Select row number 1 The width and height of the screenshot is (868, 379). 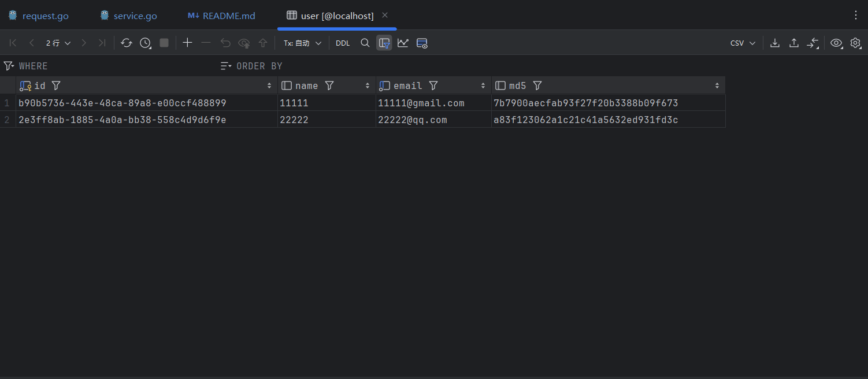[x=7, y=103]
